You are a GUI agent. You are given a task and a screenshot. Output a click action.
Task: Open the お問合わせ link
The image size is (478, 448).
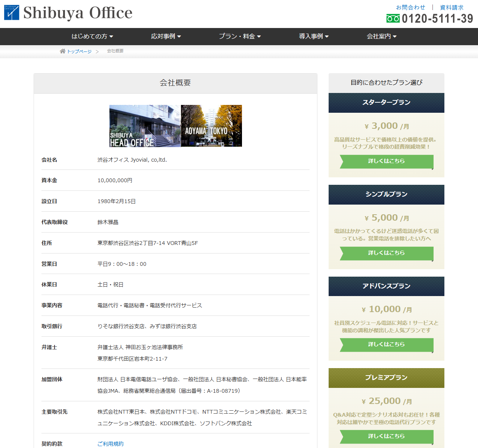pos(410,7)
